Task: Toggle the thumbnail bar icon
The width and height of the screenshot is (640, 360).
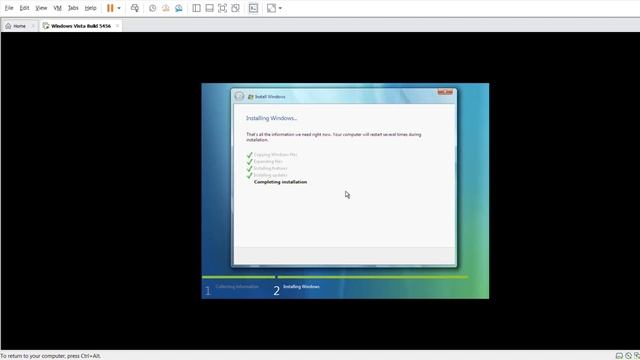Action: click(x=209, y=8)
